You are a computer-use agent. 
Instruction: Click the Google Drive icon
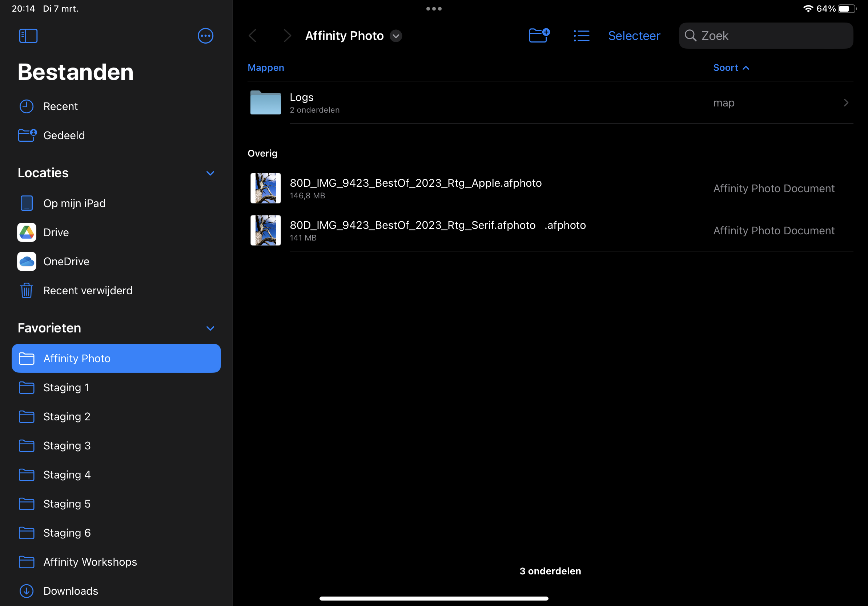pos(27,233)
